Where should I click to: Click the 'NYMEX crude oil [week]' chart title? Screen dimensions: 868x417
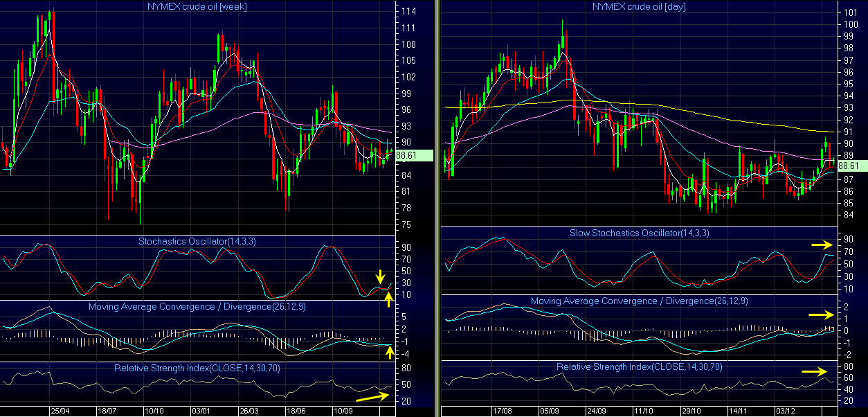pyautogui.click(x=197, y=6)
